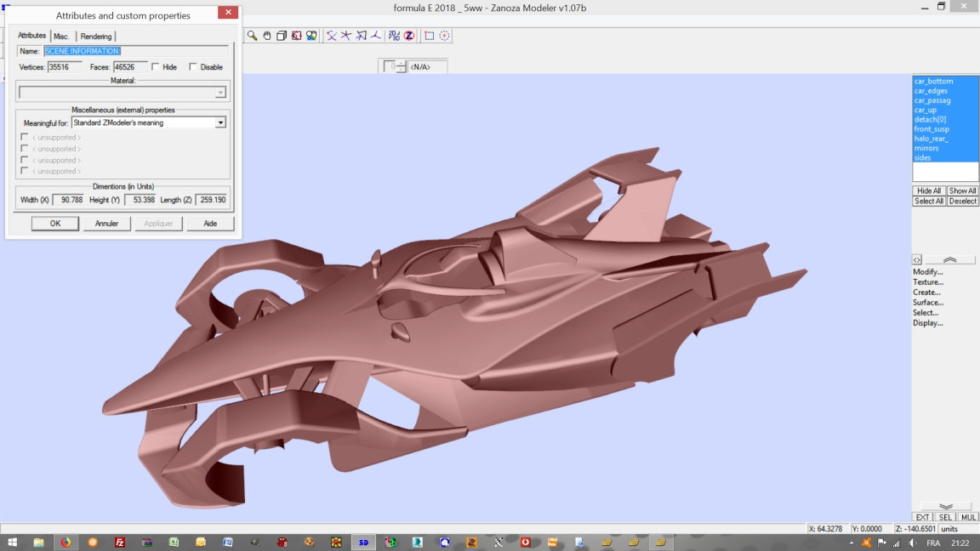Expand the Material dropdown

[220, 93]
